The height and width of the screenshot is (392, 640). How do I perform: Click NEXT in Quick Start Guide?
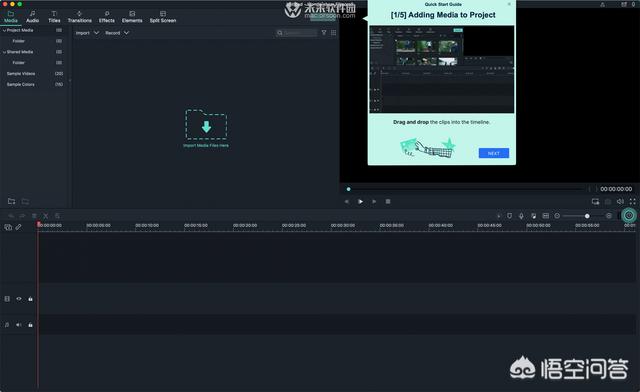pyautogui.click(x=493, y=153)
